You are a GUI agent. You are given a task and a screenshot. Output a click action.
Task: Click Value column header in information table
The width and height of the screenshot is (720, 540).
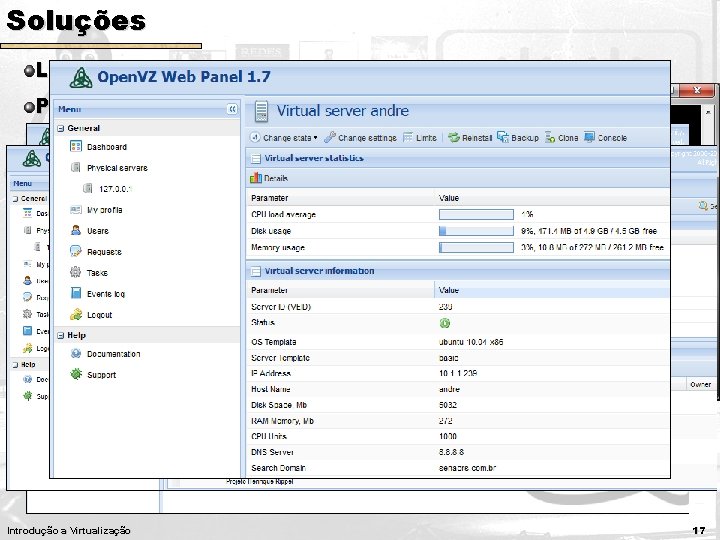pos(552,290)
